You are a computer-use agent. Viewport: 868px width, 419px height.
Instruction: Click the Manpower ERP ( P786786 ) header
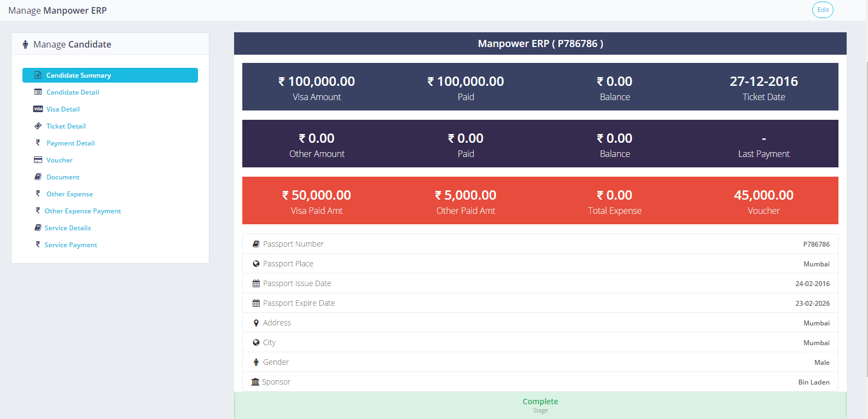(x=540, y=44)
